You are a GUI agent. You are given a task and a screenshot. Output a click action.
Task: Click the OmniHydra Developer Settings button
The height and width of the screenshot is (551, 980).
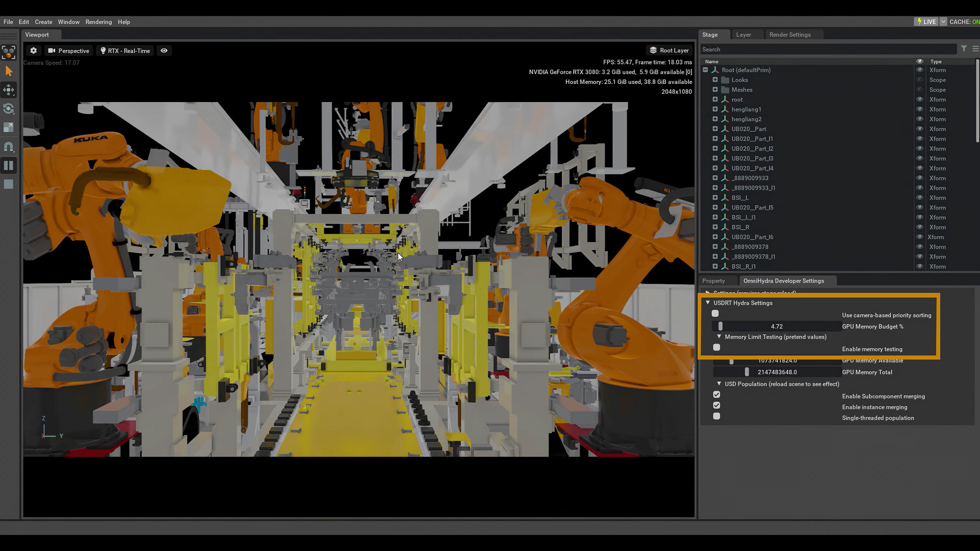(x=784, y=281)
